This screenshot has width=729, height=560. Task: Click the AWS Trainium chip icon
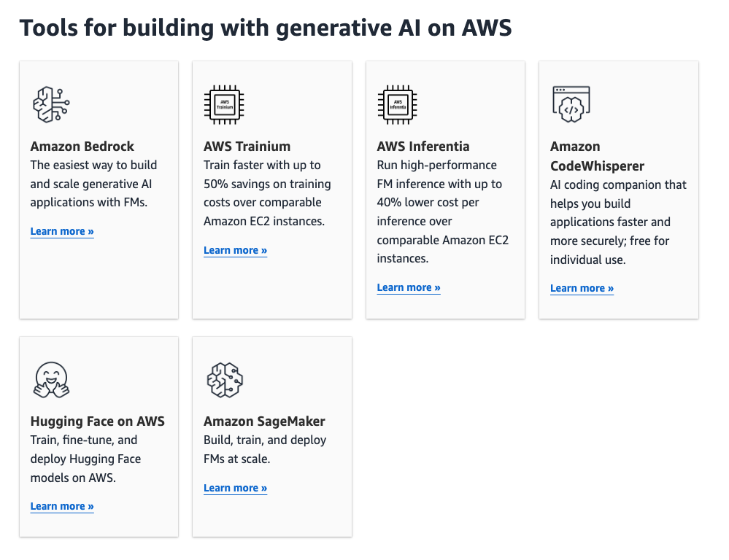tap(225, 104)
